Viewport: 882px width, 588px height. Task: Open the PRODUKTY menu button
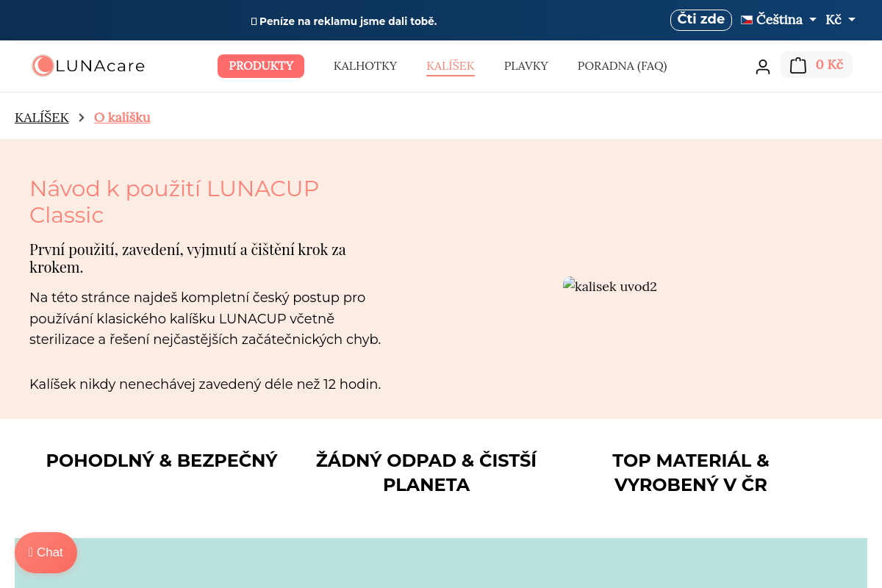[x=261, y=66]
